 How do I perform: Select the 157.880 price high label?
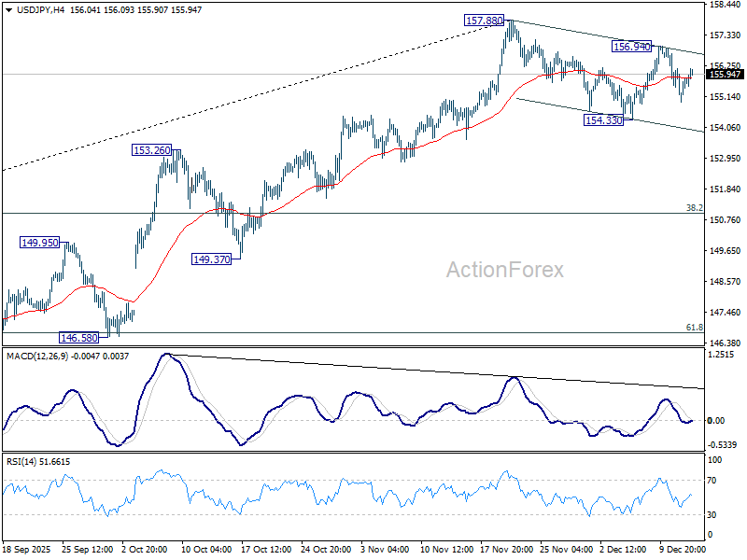click(484, 21)
